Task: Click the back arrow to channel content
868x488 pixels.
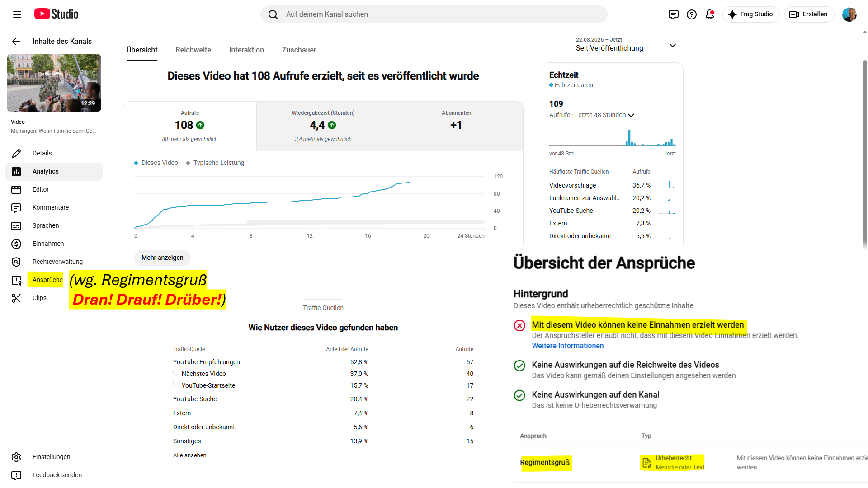Action: tap(16, 42)
